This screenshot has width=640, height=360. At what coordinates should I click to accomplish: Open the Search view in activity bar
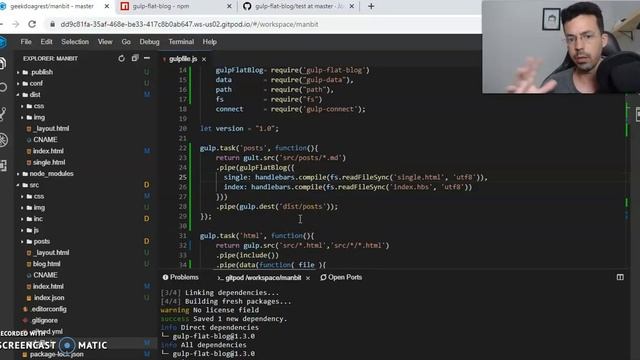[x=3, y=87]
